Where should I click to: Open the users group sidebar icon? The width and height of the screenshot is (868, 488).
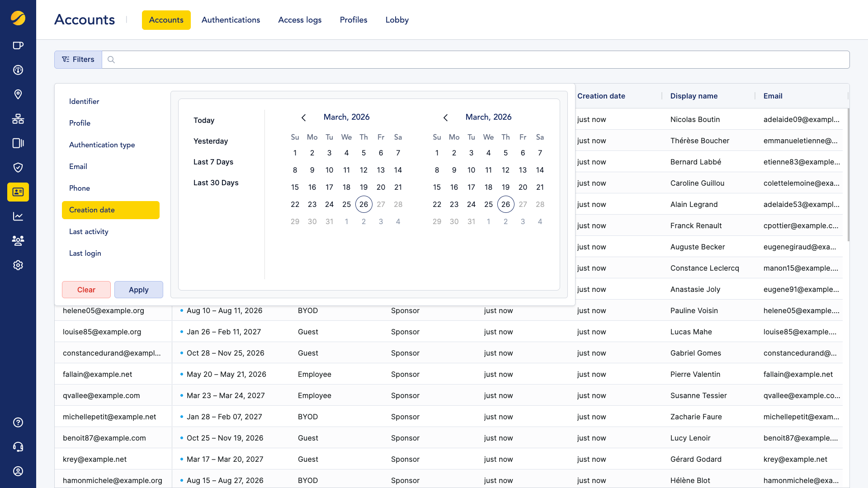coord(18,240)
